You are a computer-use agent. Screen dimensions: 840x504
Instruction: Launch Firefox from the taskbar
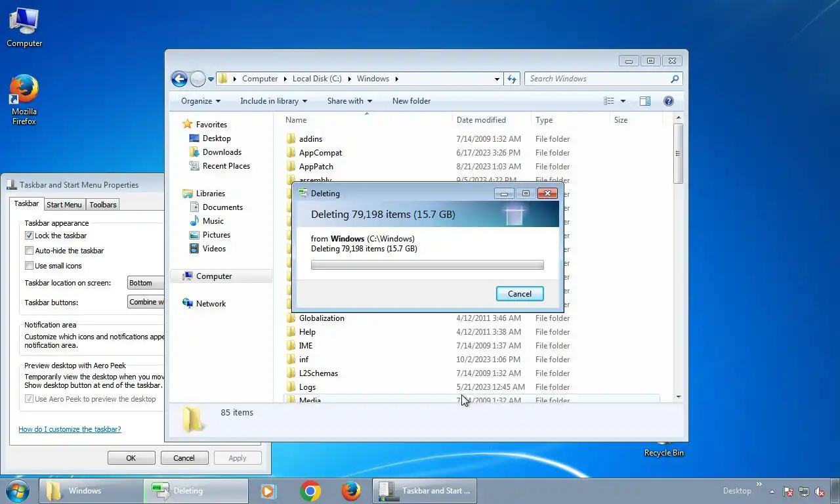click(x=351, y=491)
